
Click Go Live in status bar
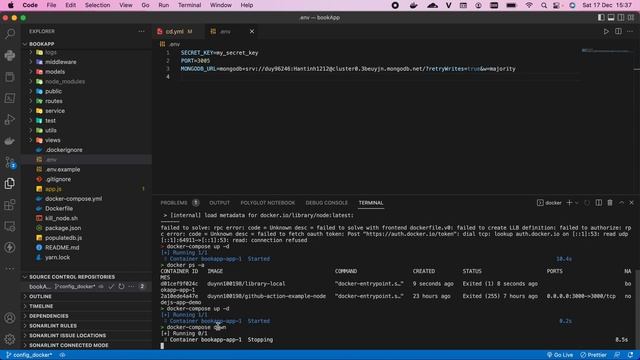560,355
